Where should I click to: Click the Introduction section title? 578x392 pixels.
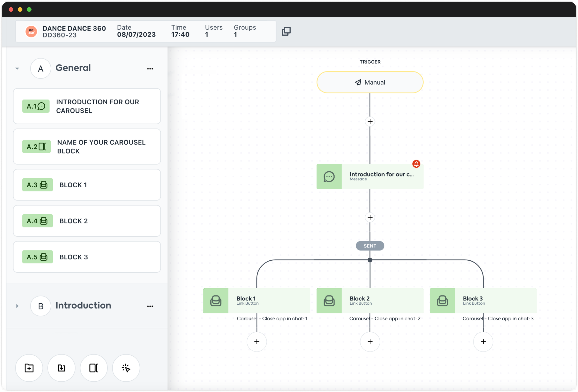coord(83,306)
